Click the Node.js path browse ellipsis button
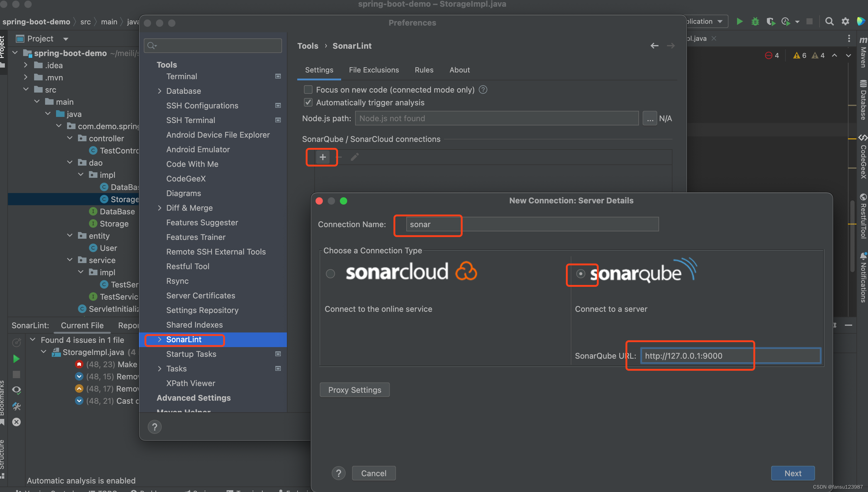Screen dimensions: 868x492 (x=650, y=118)
